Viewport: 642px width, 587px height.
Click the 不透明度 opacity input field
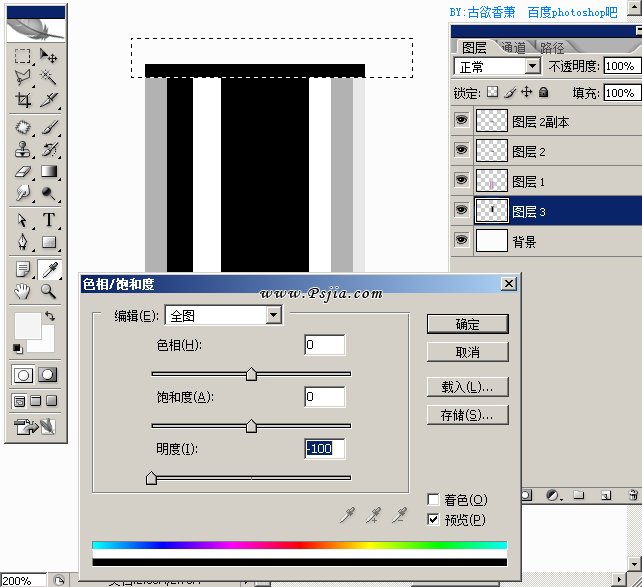622,66
